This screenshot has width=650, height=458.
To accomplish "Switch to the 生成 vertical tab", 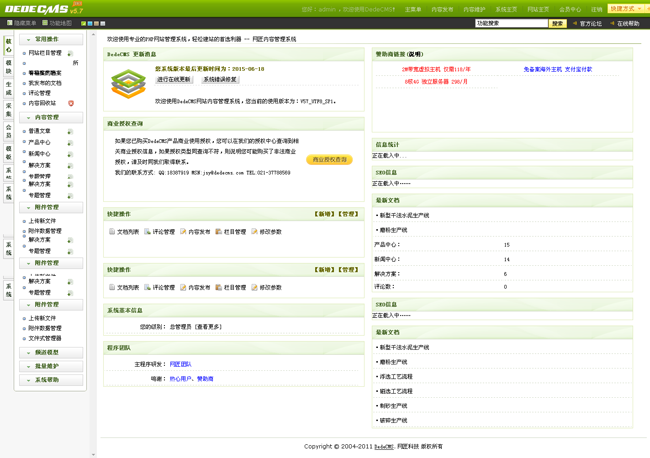I will 8,89.
